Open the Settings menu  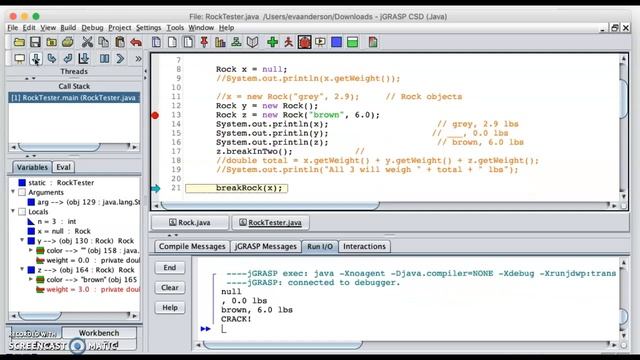click(149, 28)
